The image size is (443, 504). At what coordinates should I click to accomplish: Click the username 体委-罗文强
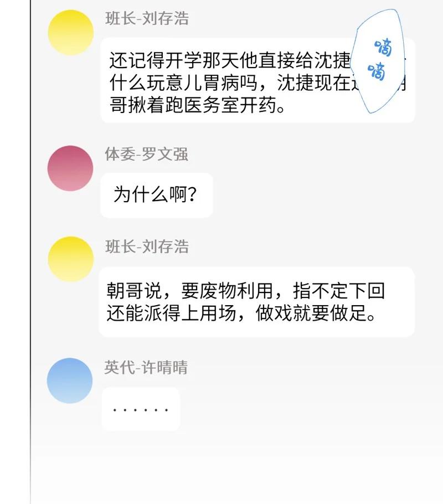point(147,154)
